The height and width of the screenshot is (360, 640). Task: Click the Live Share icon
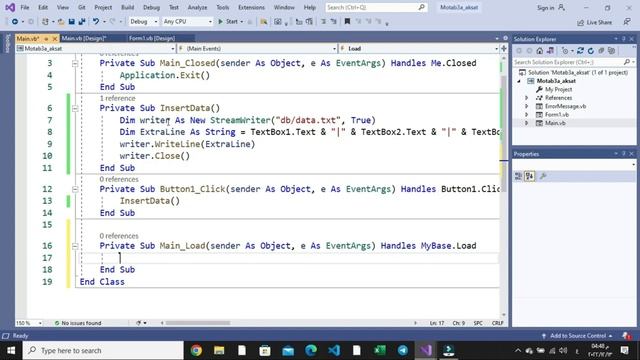(594, 22)
